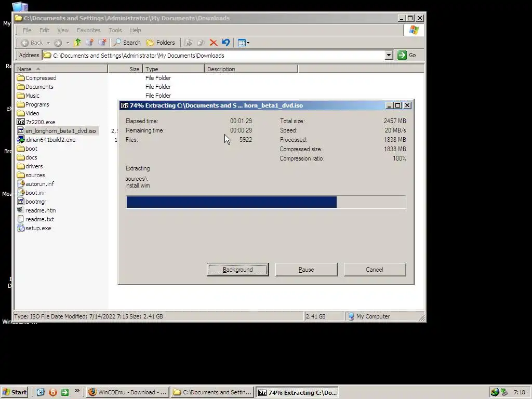Click the Move To toolbar icon

[189, 43]
